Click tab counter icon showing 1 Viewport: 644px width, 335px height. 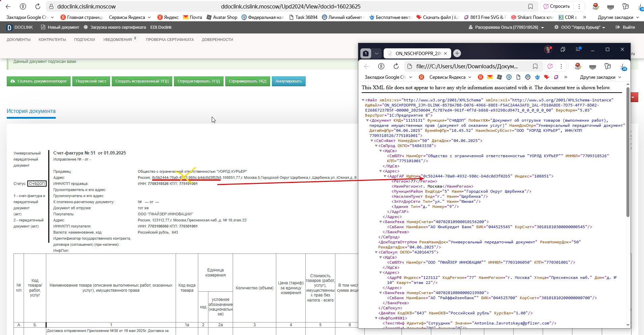(x=366, y=53)
